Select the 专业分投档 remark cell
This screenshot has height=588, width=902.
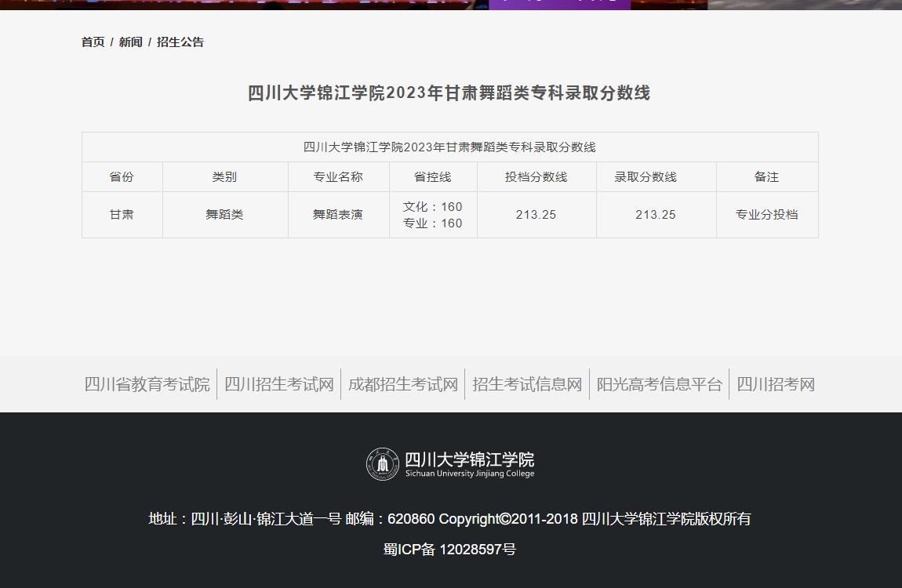767,214
